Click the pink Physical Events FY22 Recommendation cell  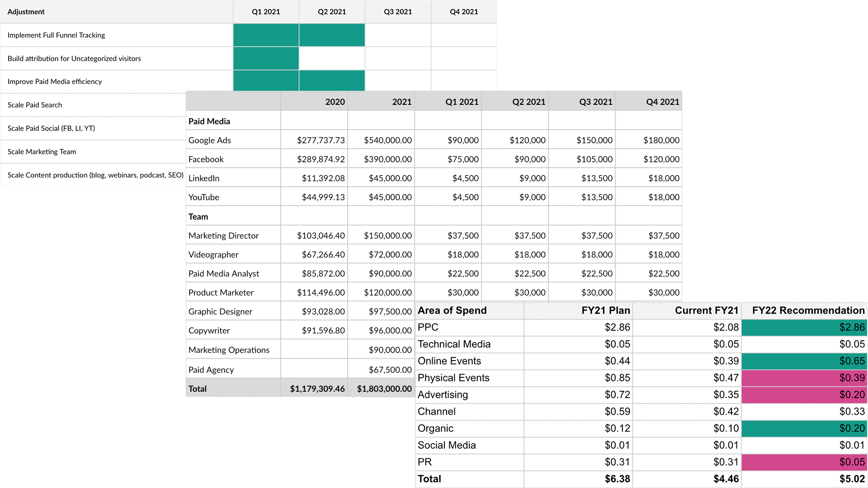point(804,378)
